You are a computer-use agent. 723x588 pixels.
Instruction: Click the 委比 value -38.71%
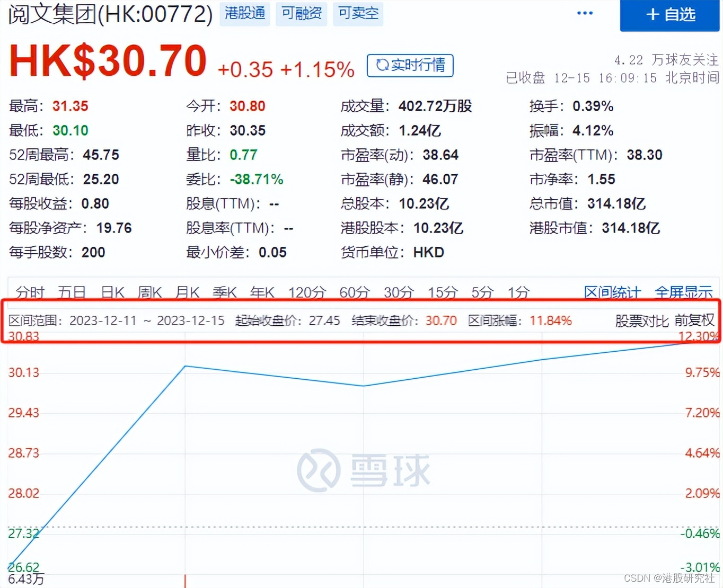[x=257, y=179]
